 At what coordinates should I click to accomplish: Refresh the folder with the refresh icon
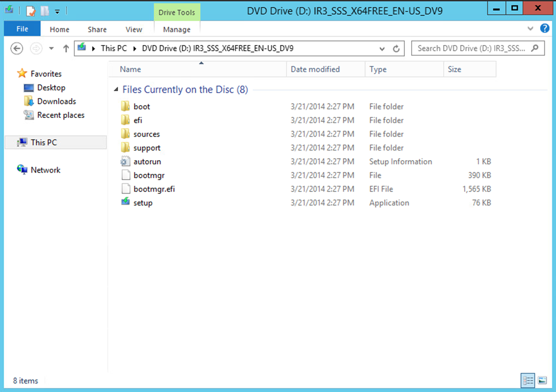tap(396, 48)
